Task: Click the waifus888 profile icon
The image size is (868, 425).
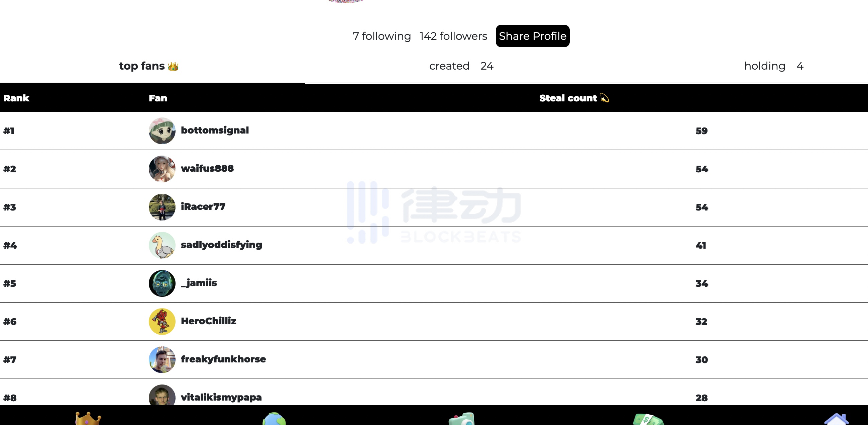Action: 161,168
